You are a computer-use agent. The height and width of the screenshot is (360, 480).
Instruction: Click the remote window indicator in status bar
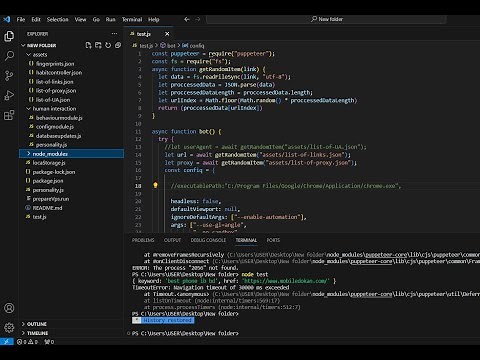coord(7,342)
